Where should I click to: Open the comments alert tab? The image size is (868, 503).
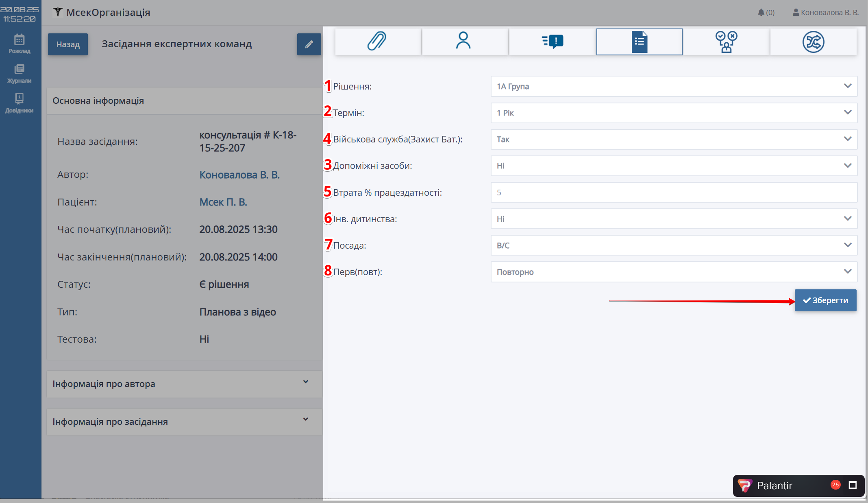[x=552, y=42]
